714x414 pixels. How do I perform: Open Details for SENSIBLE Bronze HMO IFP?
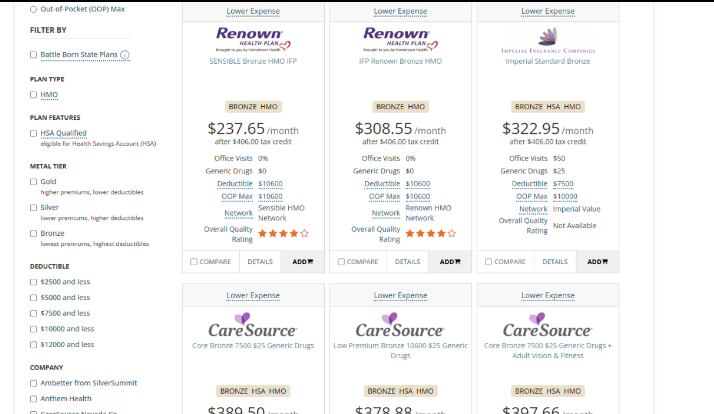tap(260, 262)
